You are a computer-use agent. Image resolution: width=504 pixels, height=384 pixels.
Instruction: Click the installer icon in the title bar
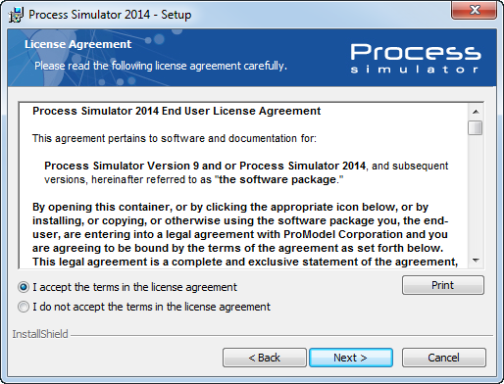coord(16,15)
